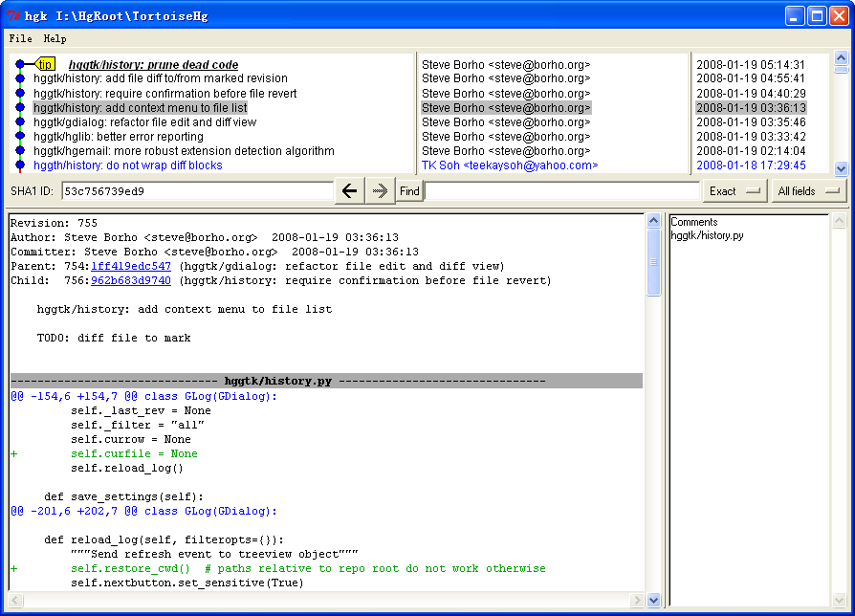Viewport: 855px width, 616px height.
Task: Click the commit list's scroll down arrow
Action: 841,168
